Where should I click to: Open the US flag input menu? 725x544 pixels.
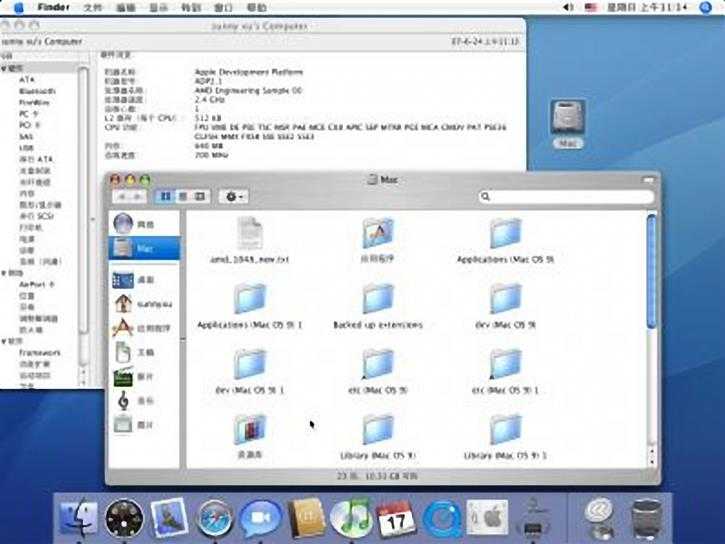[x=591, y=7]
